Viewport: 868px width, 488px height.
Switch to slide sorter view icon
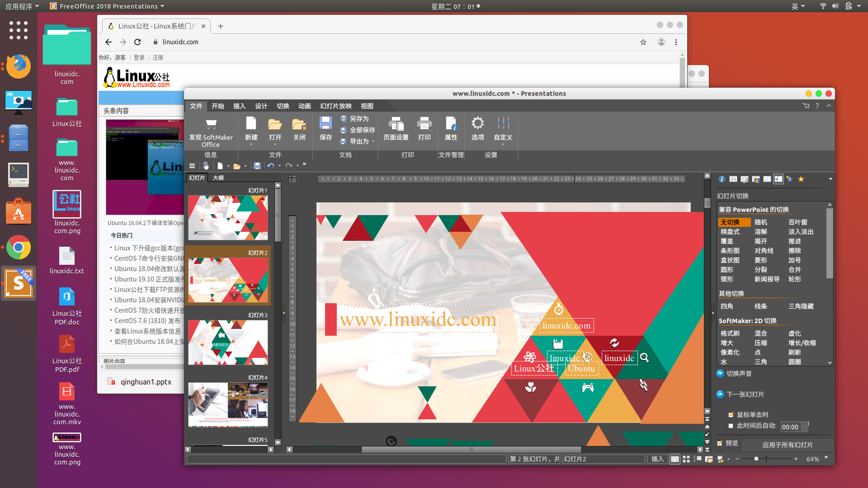(686, 459)
